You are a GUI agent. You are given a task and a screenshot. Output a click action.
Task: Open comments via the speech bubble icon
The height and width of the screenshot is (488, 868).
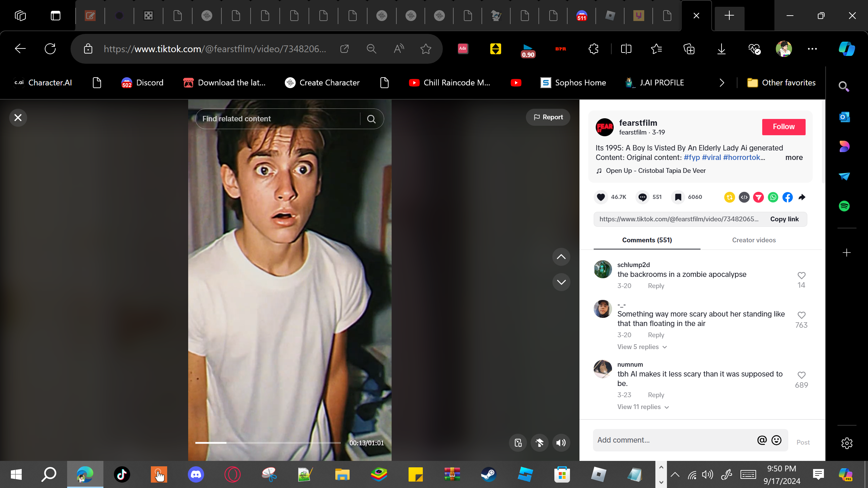[x=642, y=197]
